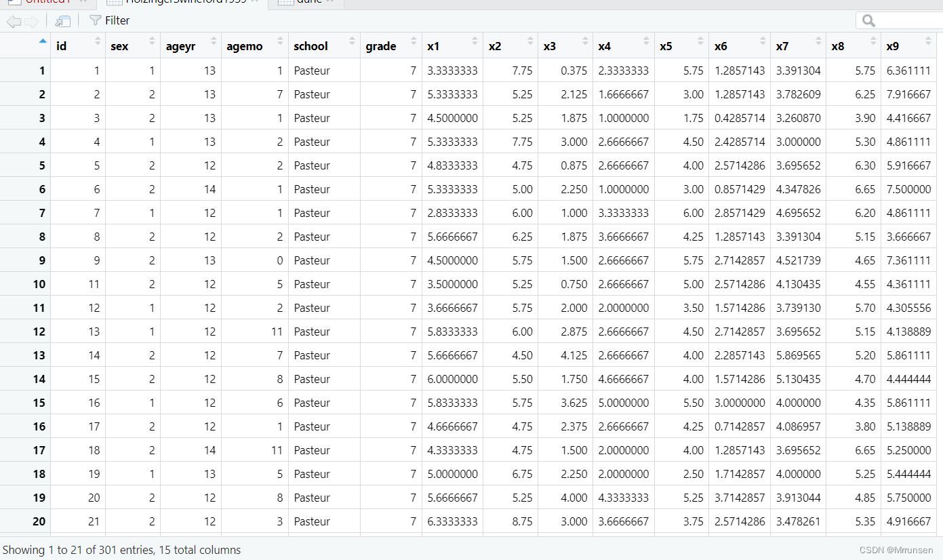Sort by the grade column arrows
The image size is (943, 560).
[x=414, y=41]
